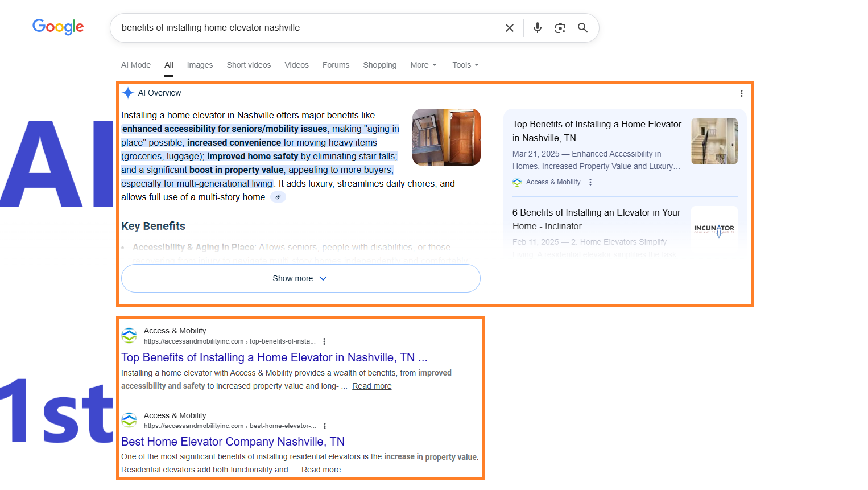Open the Short videos tab
Image resolution: width=868 pixels, height=490 pixels.
point(249,65)
